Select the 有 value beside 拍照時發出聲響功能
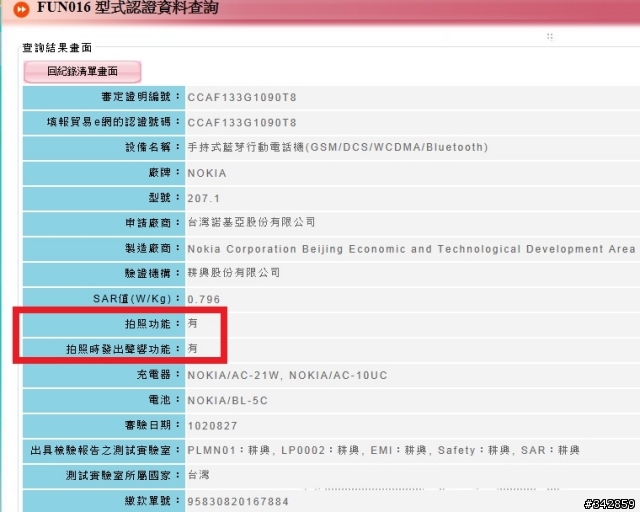640x512 pixels. click(x=192, y=349)
